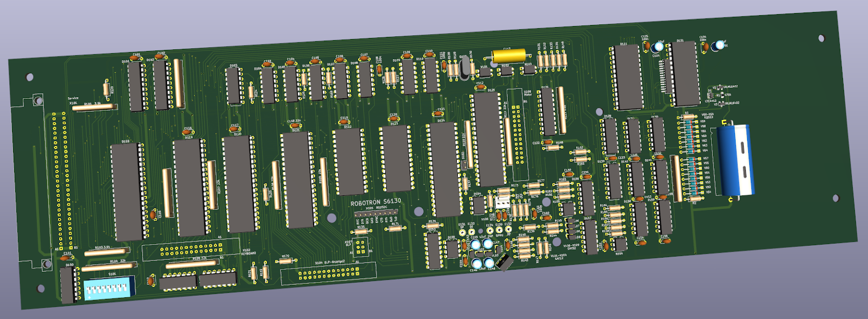
Task: Click the D111 chip
Action: click(628, 77)
